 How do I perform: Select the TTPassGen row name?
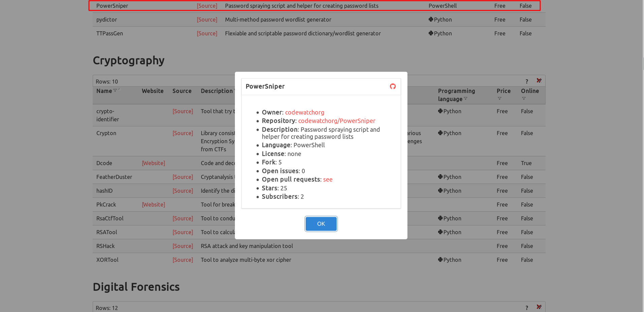click(110, 34)
